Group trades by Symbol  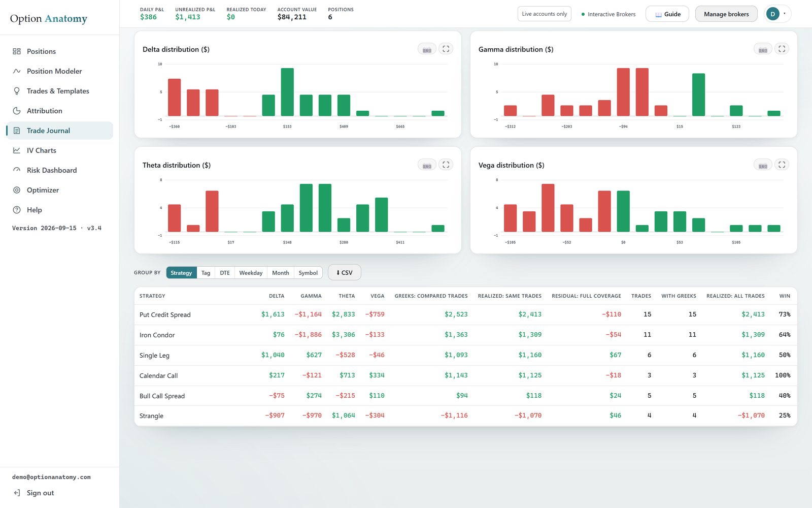308,273
